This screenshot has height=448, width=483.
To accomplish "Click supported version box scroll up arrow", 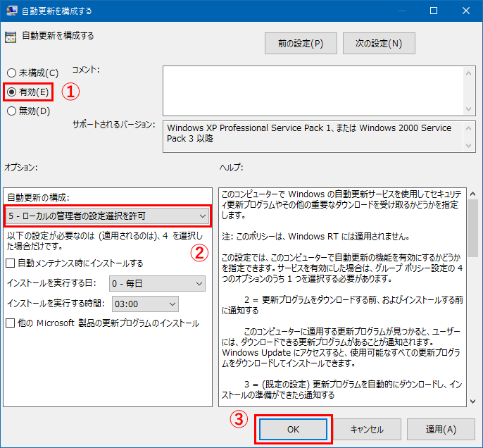I will (468, 128).
